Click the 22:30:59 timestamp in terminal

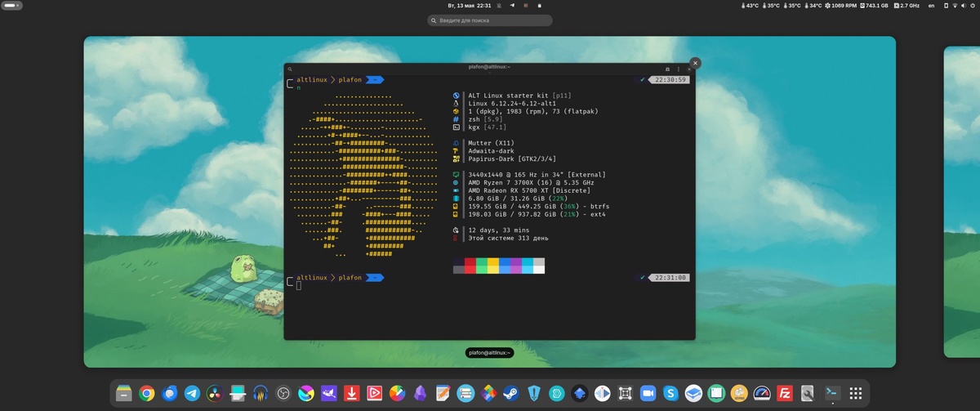point(670,80)
